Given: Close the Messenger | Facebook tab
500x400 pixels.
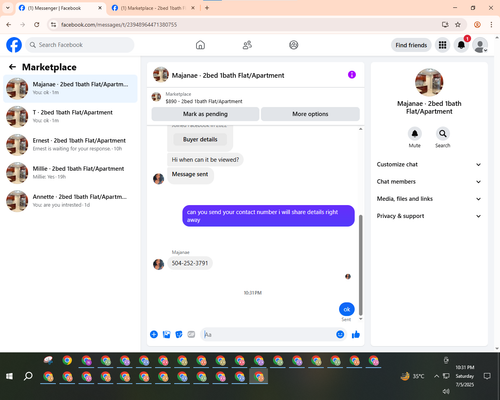Looking at the screenshot, I should click(100, 8).
